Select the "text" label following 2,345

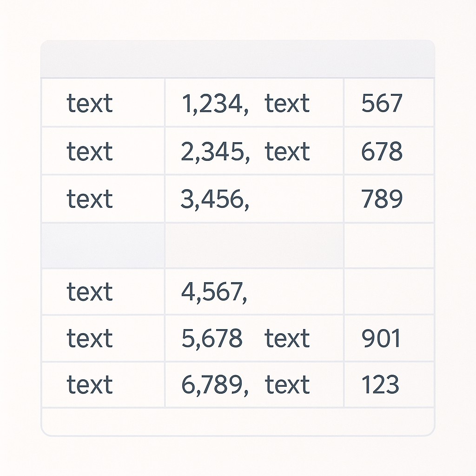click(287, 152)
